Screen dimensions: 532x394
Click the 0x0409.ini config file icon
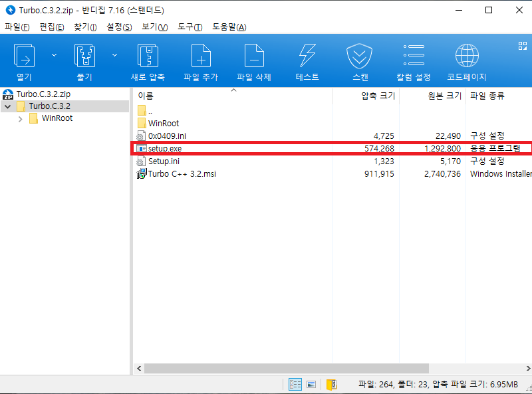point(141,136)
